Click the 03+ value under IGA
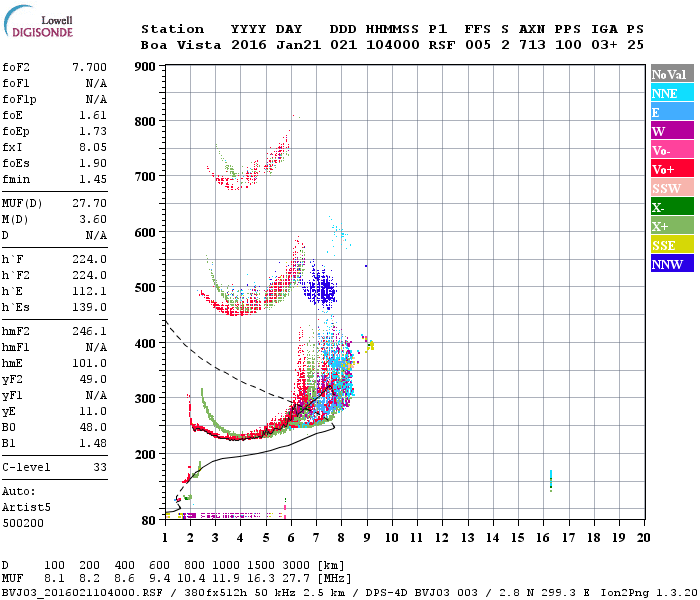The image size is (700, 600). [604, 45]
